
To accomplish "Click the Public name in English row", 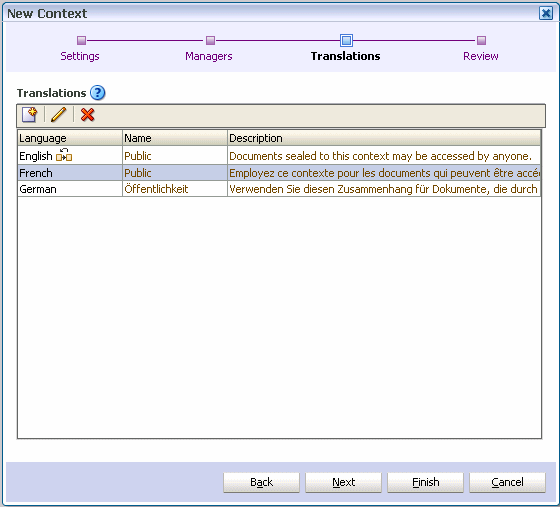I will (138, 156).
